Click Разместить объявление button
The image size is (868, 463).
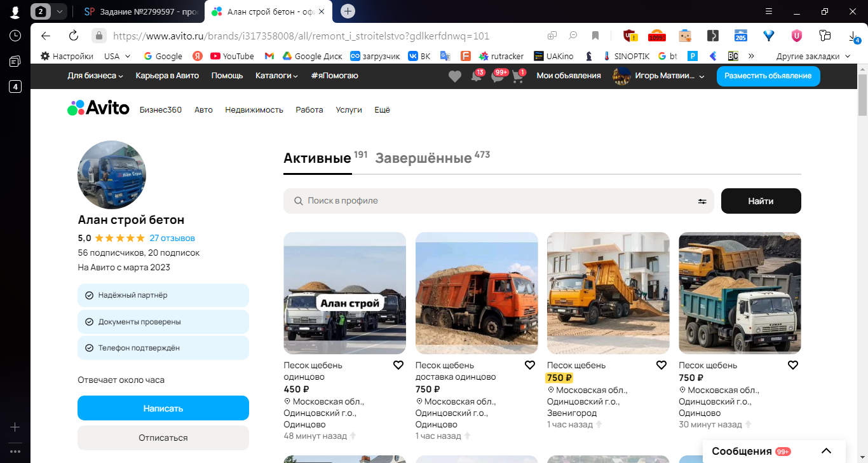point(768,76)
